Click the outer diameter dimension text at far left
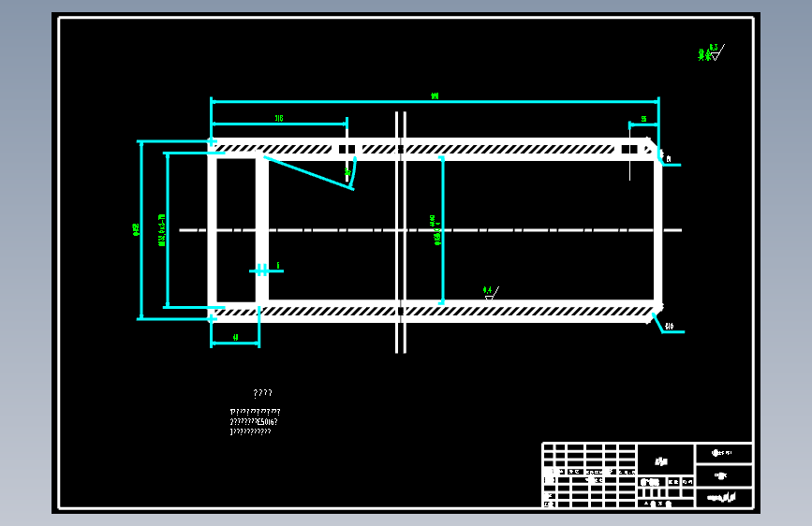Screen dimensions: 812x526 pos(136,229)
